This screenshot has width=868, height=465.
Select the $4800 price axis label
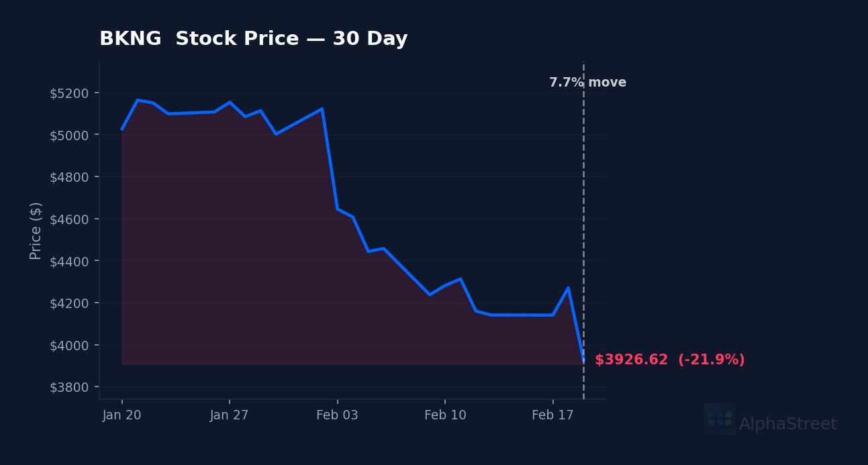pos(69,177)
